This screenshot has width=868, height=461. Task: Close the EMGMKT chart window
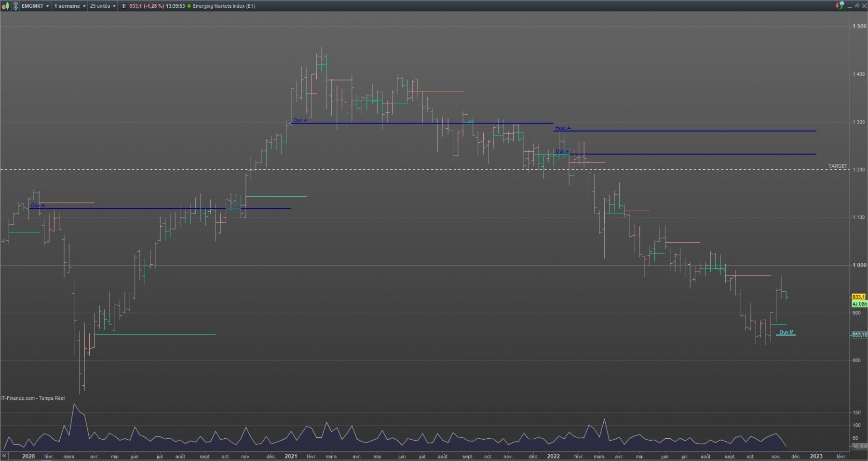[x=864, y=6]
